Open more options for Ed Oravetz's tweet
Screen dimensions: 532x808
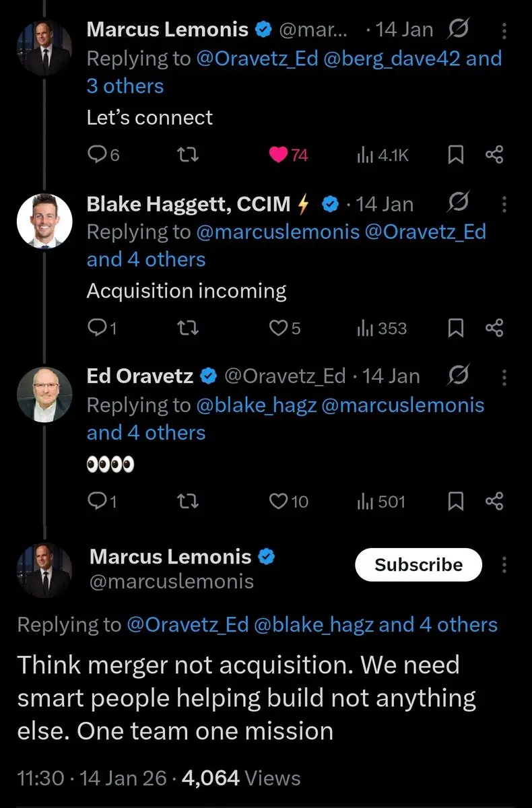pyautogui.click(x=505, y=376)
